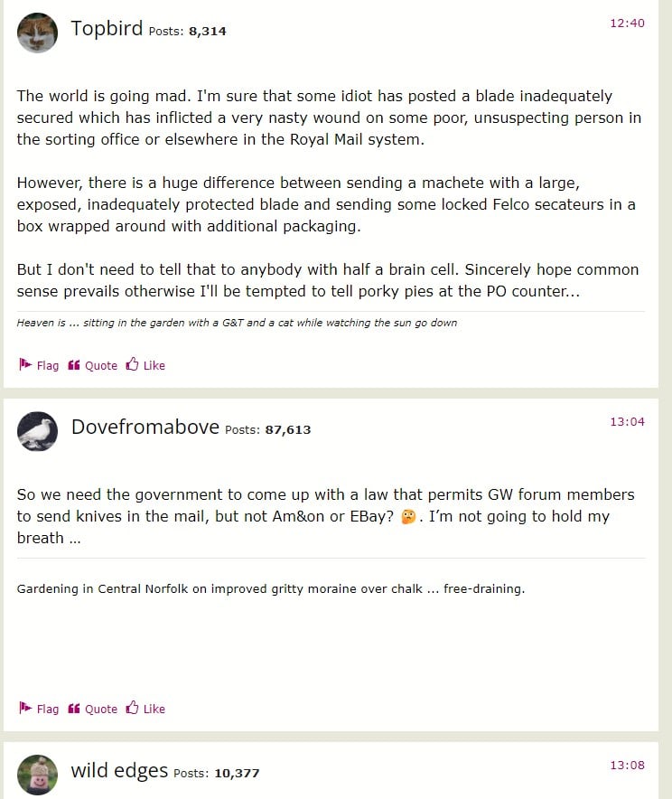Image resolution: width=672 pixels, height=799 pixels.
Task: Click the quote marks icon under Dovefromabove's post
Action: (x=74, y=709)
